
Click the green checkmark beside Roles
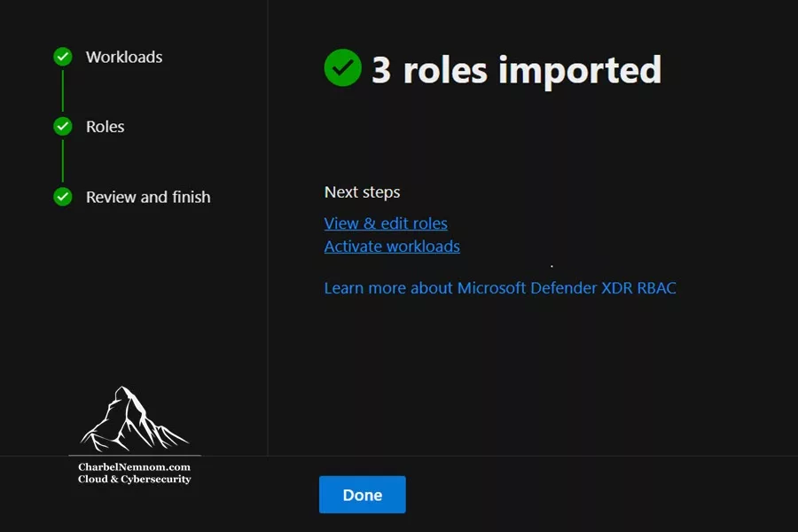(x=63, y=126)
